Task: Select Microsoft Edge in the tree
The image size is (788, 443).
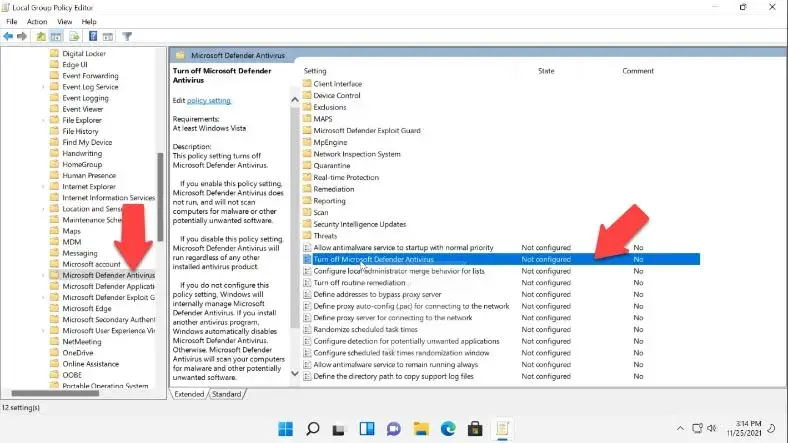Action: [x=86, y=308]
